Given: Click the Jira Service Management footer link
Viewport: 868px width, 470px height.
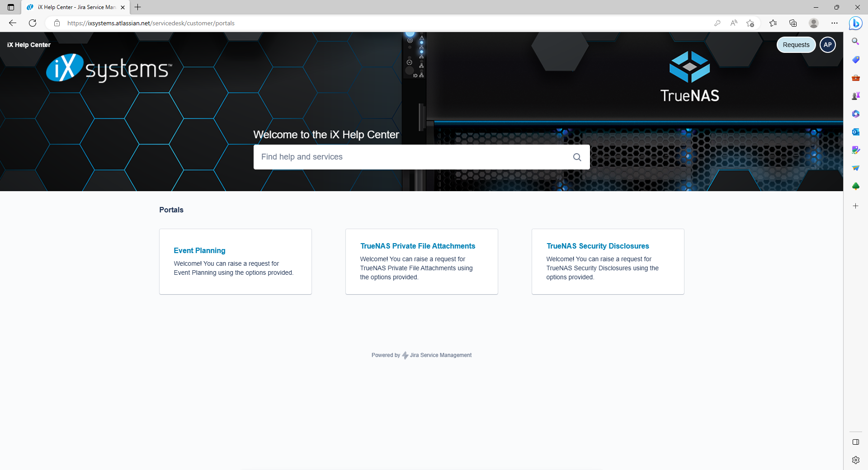Looking at the screenshot, I should point(440,355).
